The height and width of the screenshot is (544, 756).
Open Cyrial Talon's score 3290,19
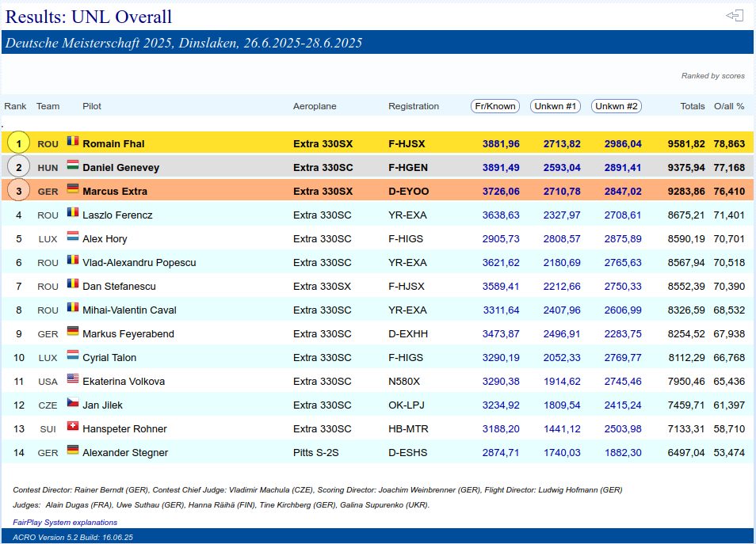[x=501, y=358]
